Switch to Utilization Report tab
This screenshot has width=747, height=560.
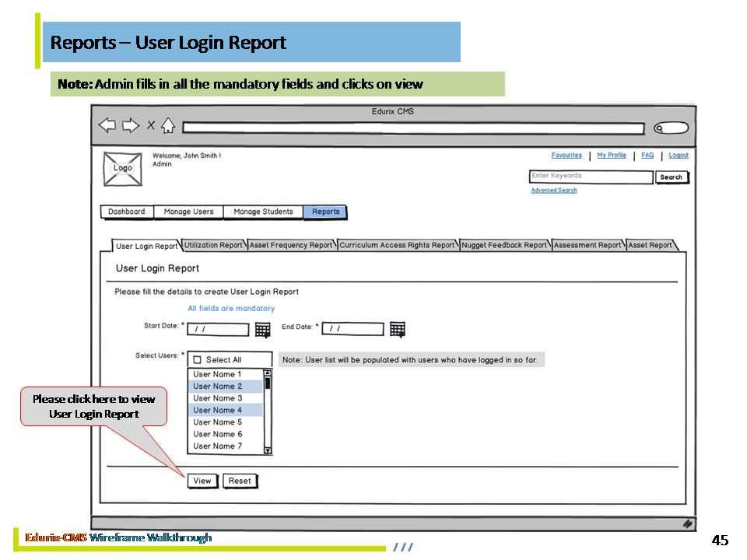coord(213,246)
